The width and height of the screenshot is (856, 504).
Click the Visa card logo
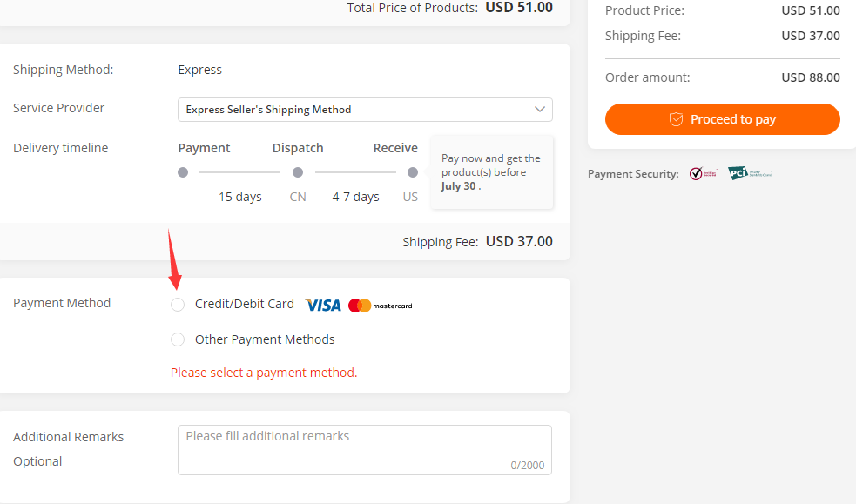pos(323,305)
